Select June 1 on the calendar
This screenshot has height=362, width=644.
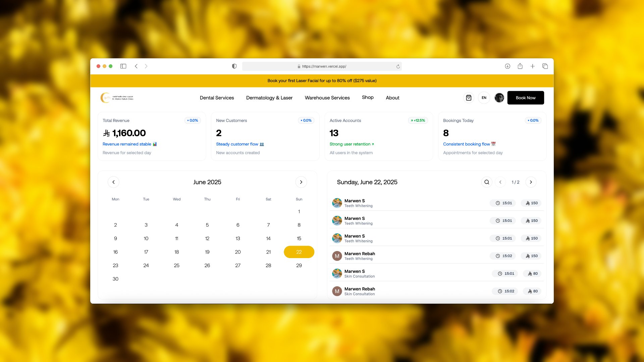tap(299, 212)
